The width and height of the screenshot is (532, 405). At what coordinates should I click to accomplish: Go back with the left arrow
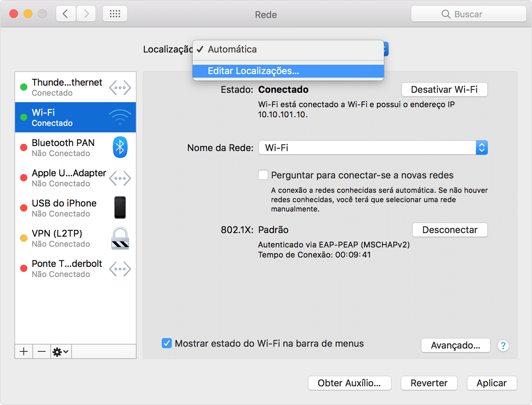(x=66, y=14)
